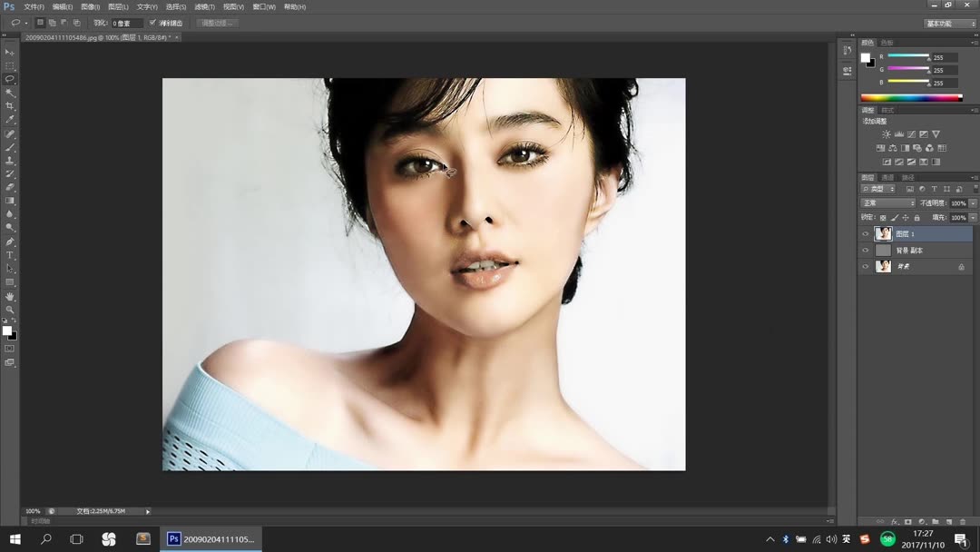
Task: Switch to the 通道 channels tab
Action: pyautogui.click(x=887, y=178)
